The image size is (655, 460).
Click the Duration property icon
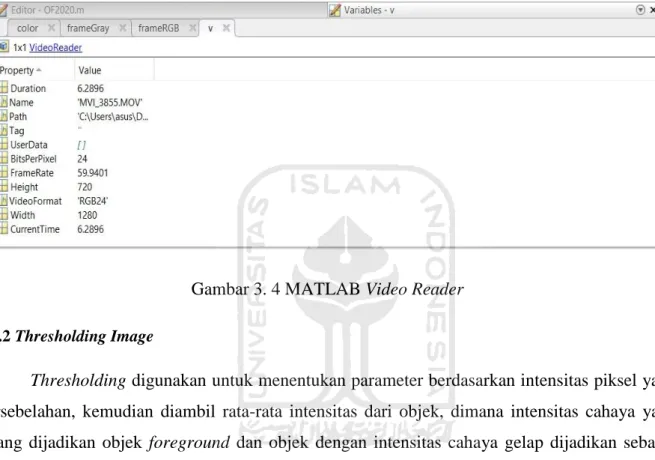4,88
